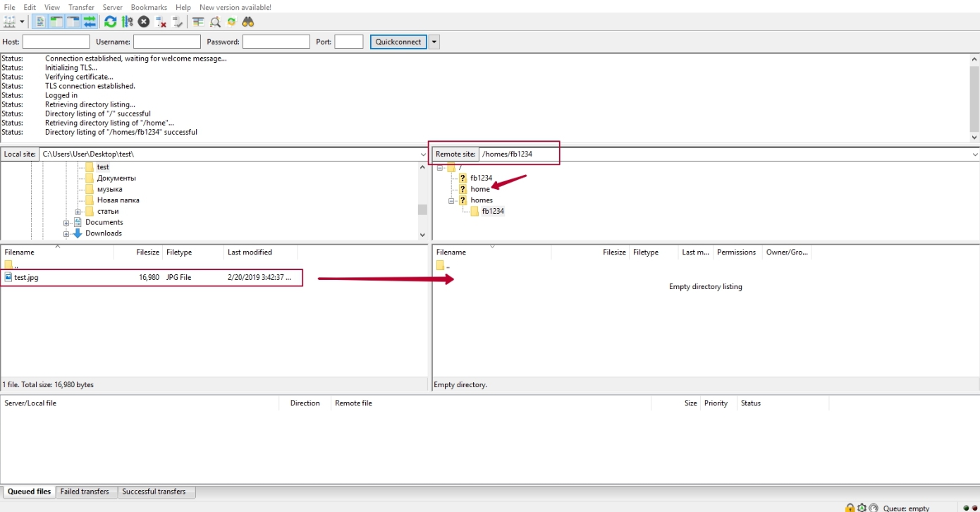Image resolution: width=980 pixels, height=512 pixels.
Task: Open the Help menu
Action: tap(183, 7)
